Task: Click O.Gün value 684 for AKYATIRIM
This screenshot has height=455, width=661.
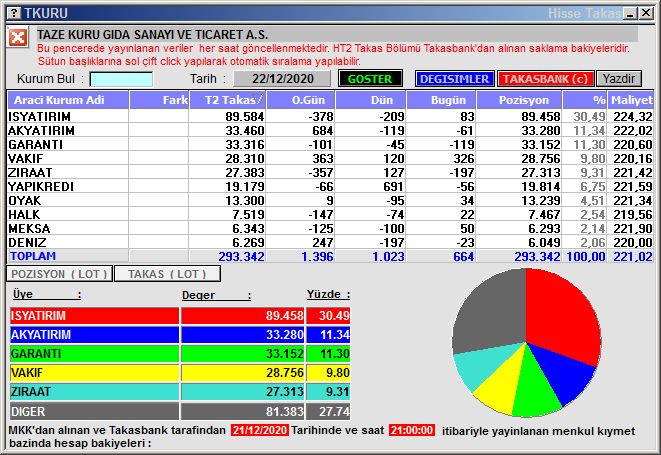Action: point(323,130)
